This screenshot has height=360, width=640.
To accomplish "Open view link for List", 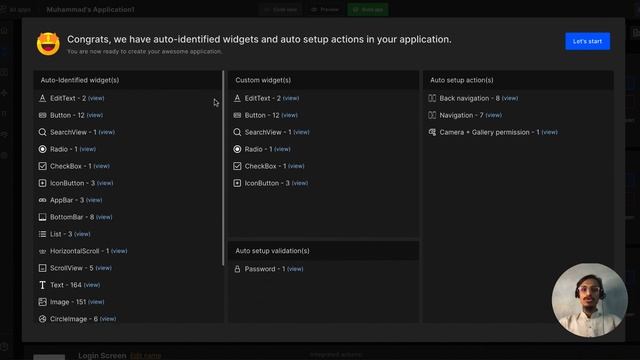I will (x=82, y=234).
